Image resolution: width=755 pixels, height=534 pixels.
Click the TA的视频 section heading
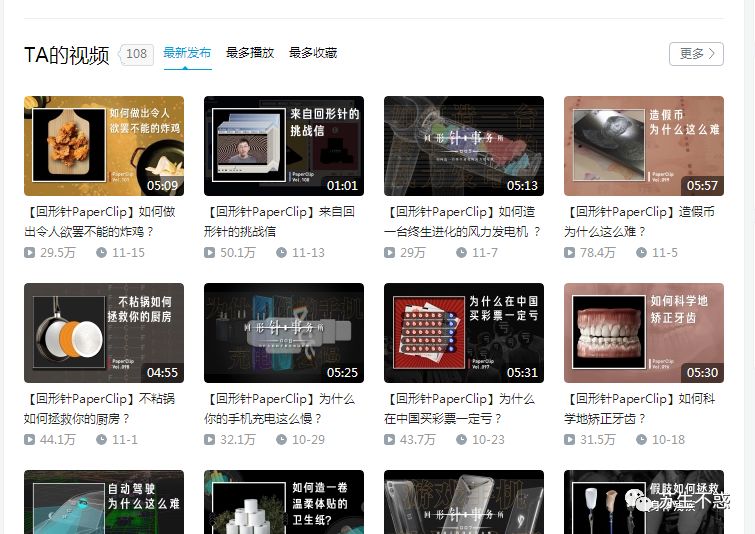coord(67,55)
